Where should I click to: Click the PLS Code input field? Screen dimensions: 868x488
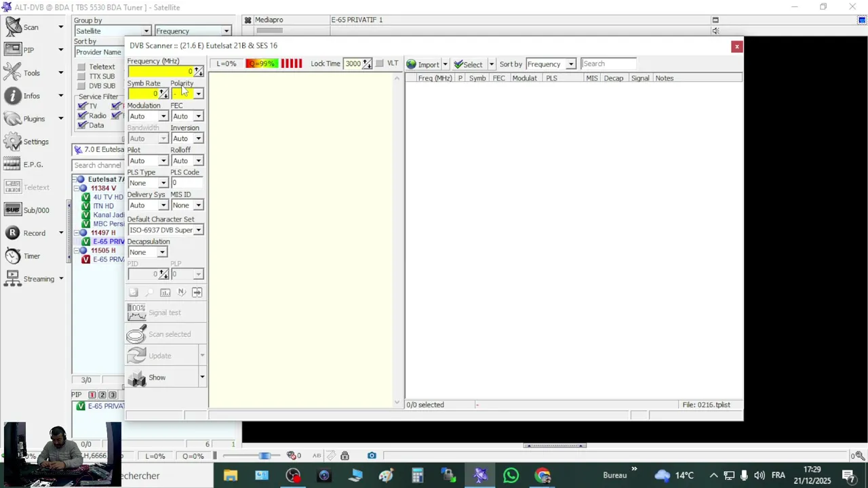[x=187, y=183]
